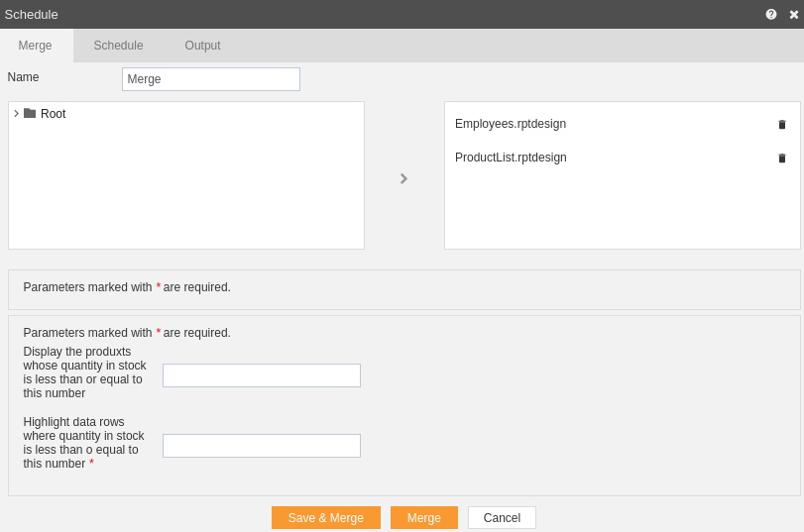Click the right arrow to add report
This screenshot has height=532, width=804.
tap(403, 178)
